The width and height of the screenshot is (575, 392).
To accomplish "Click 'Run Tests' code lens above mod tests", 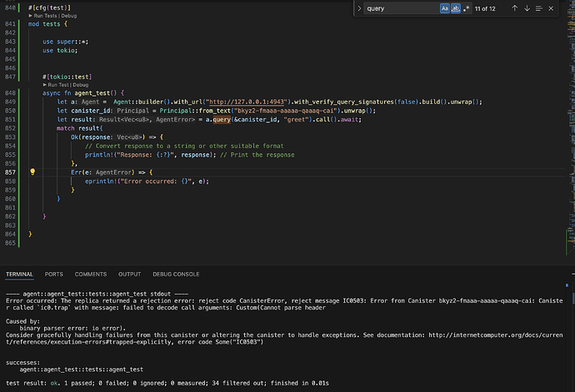I will [45, 16].
